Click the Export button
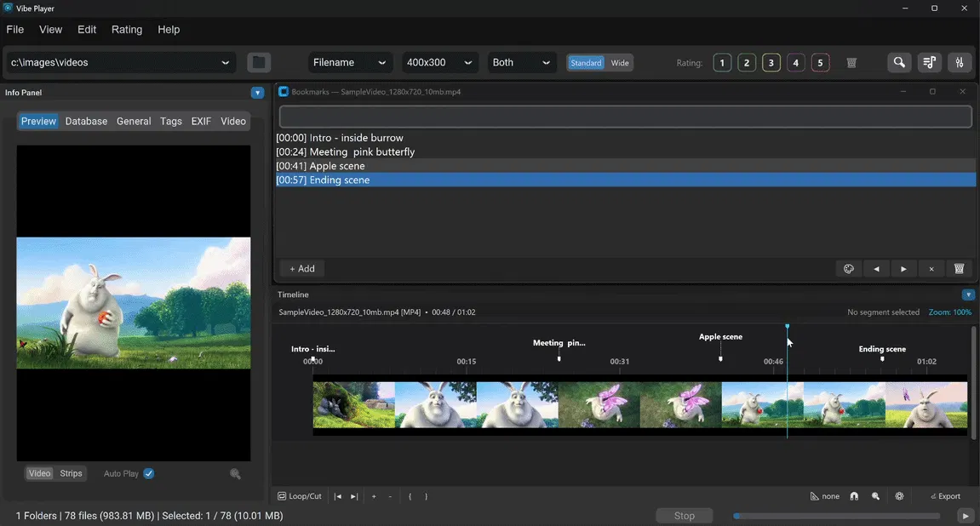The height and width of the screenshot is (526, 980). click(946, 496)
